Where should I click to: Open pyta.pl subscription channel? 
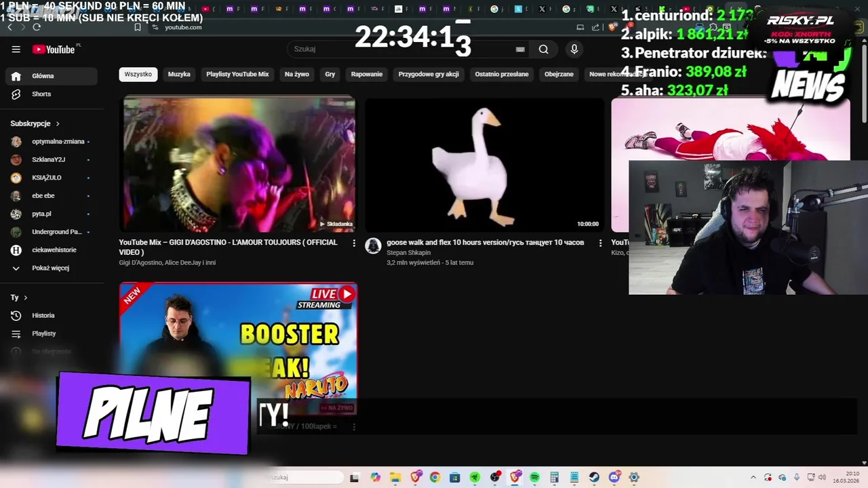[x=52, y=213]
